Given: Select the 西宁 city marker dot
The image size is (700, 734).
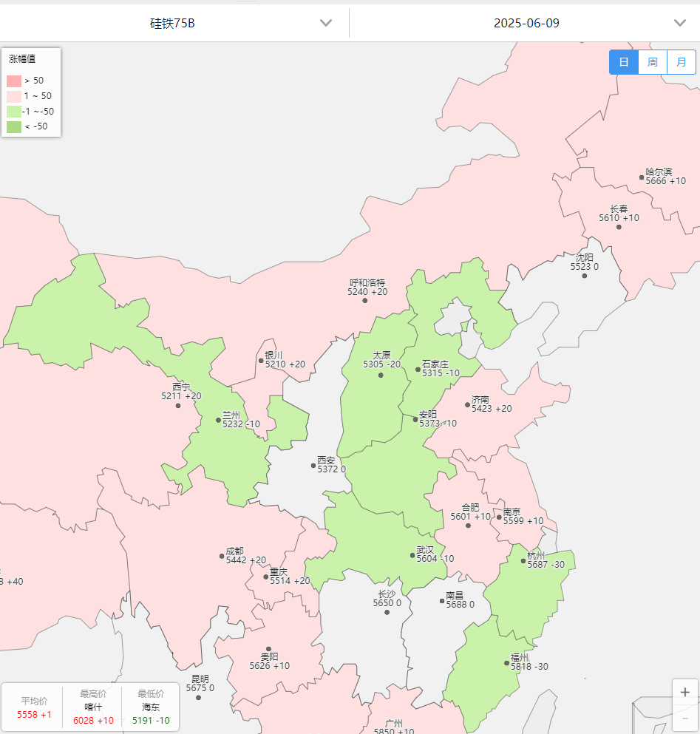Looking at the screenshot, I should pyautogui.click(x=178, y=405).
